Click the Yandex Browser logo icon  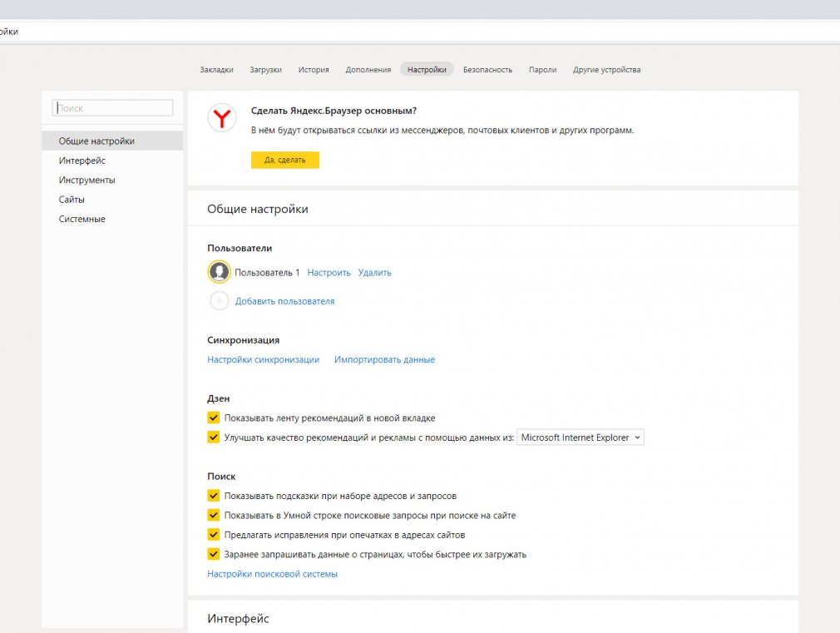tap(222, 117)
